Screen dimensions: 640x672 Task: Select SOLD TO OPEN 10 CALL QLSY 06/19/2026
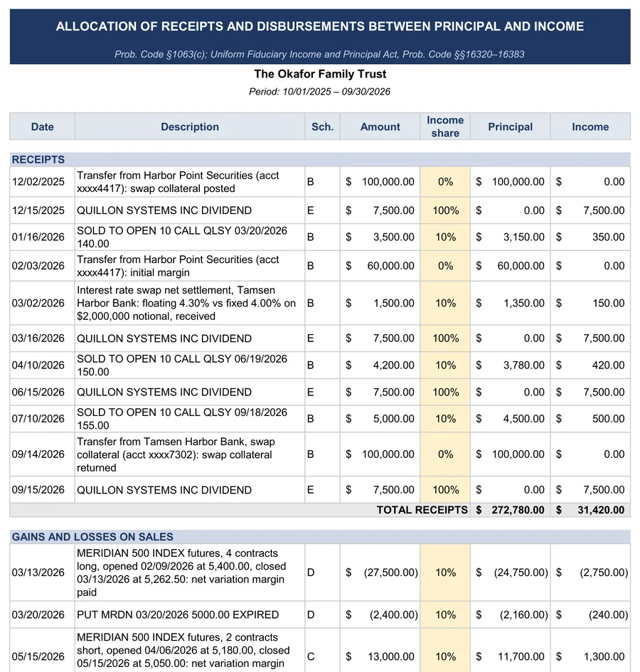coord(182,365)
